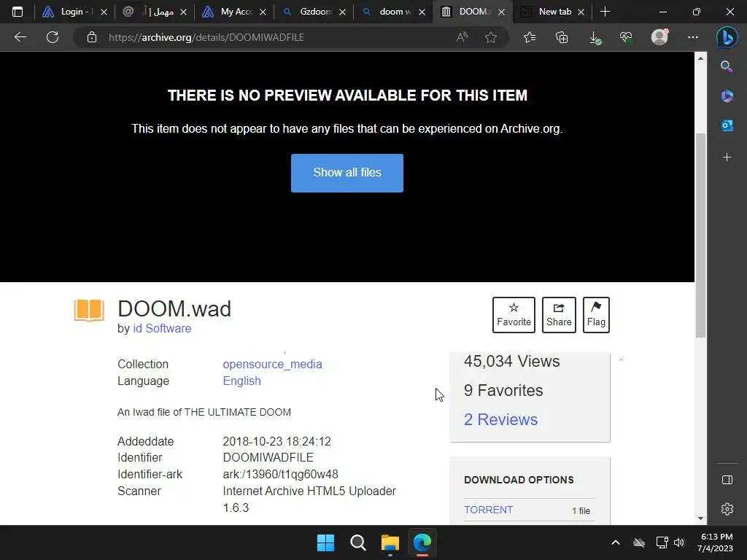747x560 pixels.
Task: Open the opensource_media collection link
Action: click(x=273, y=365)
